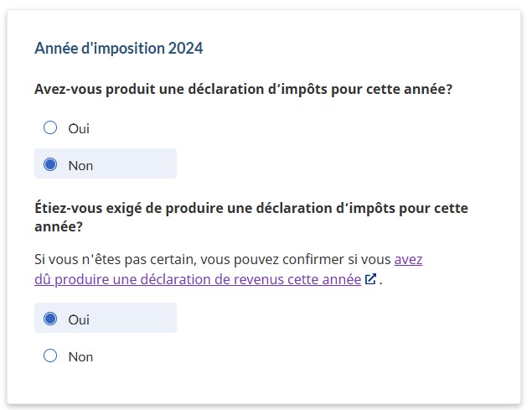532x410 pixels.
Task: Choose the "Non" radio under the filed-return question
Action: point(50,164)
